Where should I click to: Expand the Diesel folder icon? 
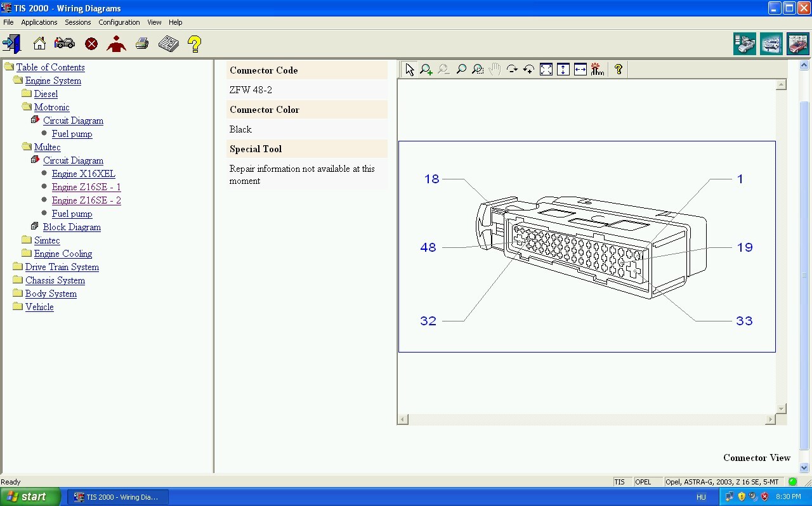click(27, 93)
